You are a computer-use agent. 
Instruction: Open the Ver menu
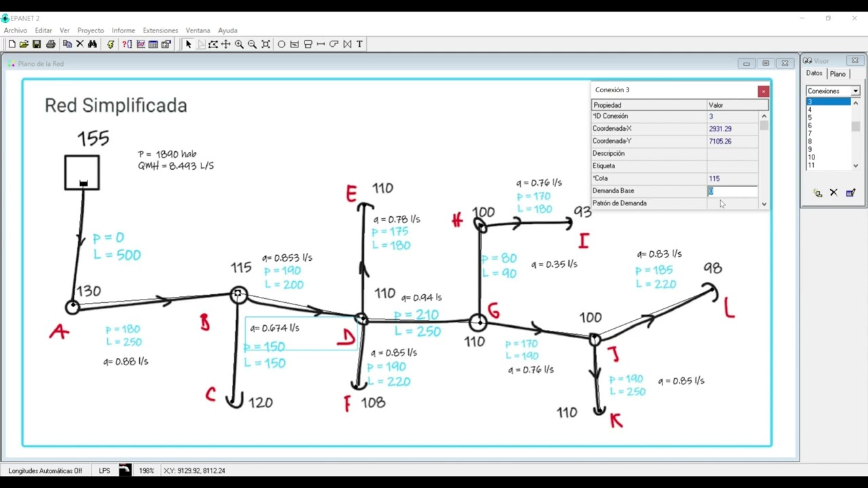(64, 30)
